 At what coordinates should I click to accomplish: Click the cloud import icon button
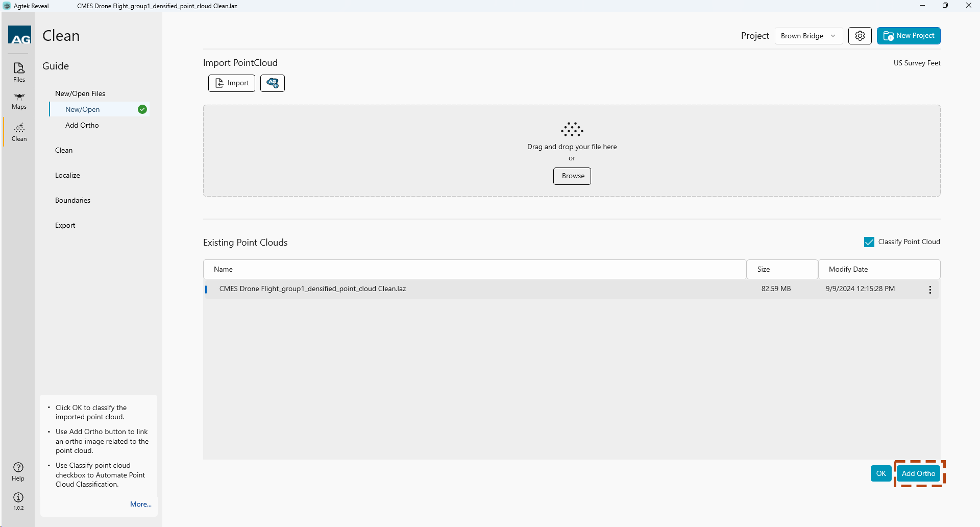pyautogui.click(x=273, y=83)
